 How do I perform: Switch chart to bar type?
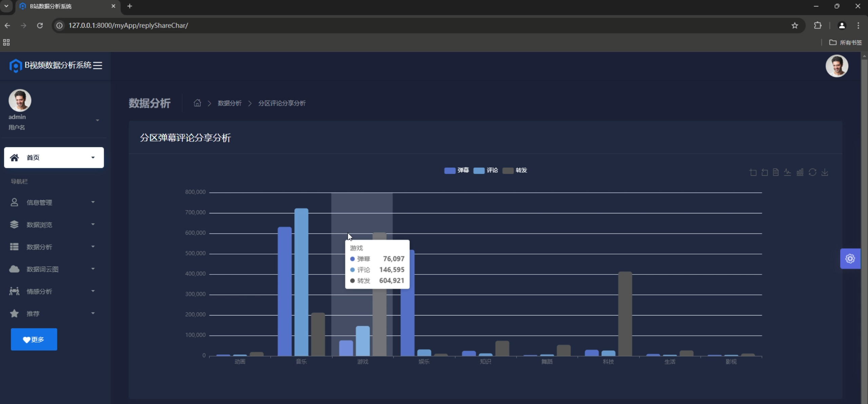tap(800, 172)
